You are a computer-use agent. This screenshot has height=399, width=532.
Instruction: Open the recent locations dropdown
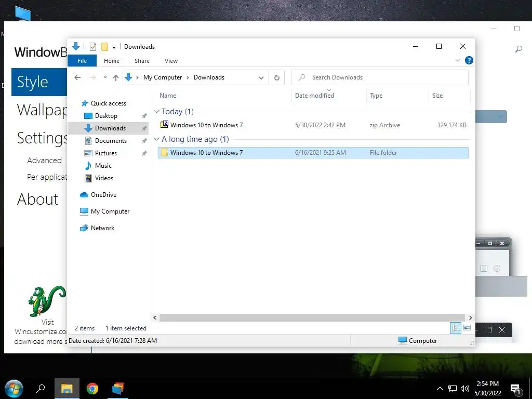(105, 77)
